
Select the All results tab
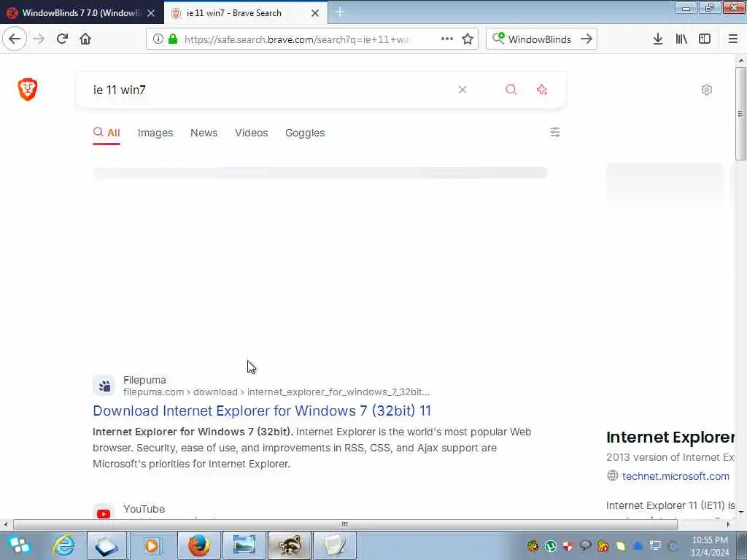pos(107,133)
